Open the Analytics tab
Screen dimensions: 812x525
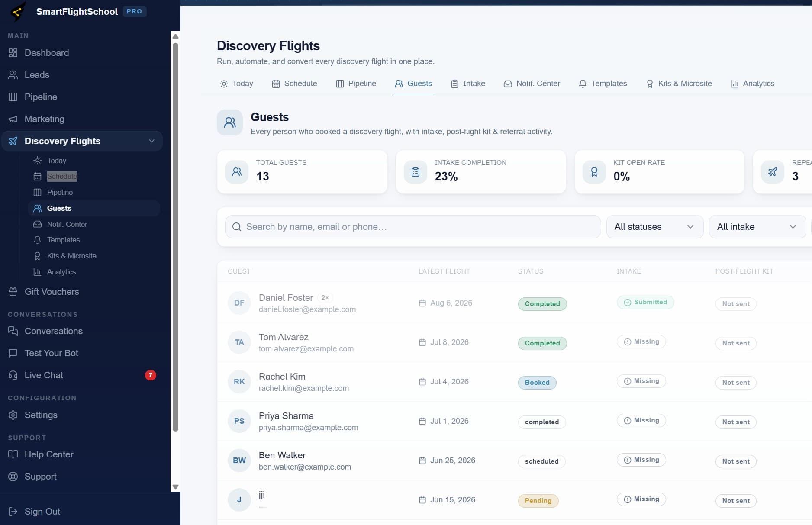coord(752,84)
